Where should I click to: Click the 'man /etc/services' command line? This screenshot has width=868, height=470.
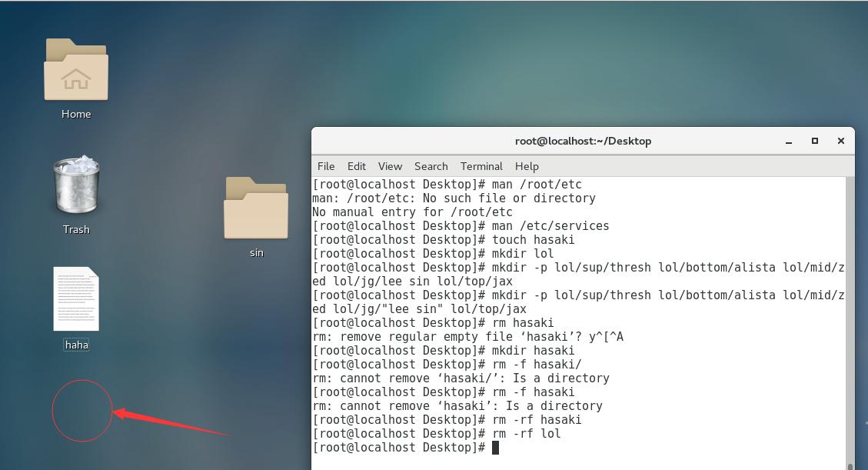461,226
